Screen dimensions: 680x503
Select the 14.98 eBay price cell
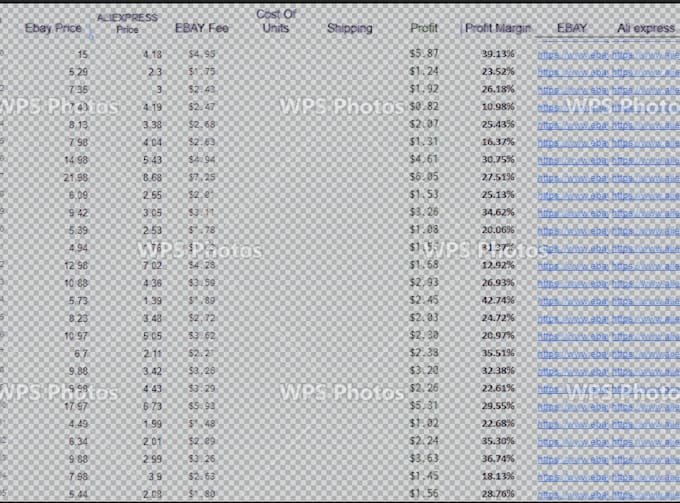click(76, 160)
